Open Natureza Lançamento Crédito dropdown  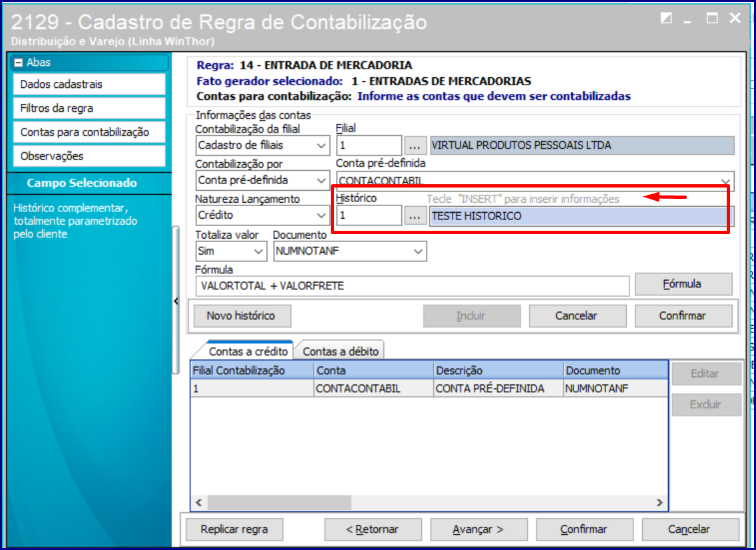point(263,215)
